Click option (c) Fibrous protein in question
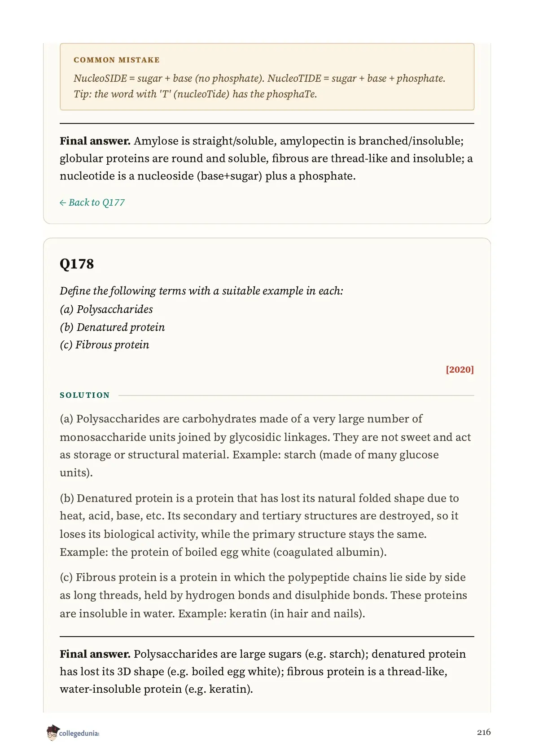This screenshot has height=756, width=534. [105, 345]
